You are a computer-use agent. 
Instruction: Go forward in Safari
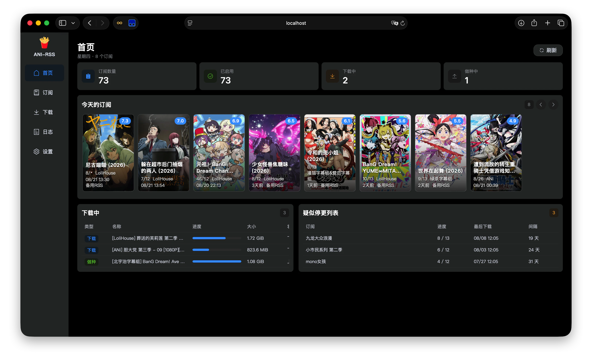pos(103,23)
